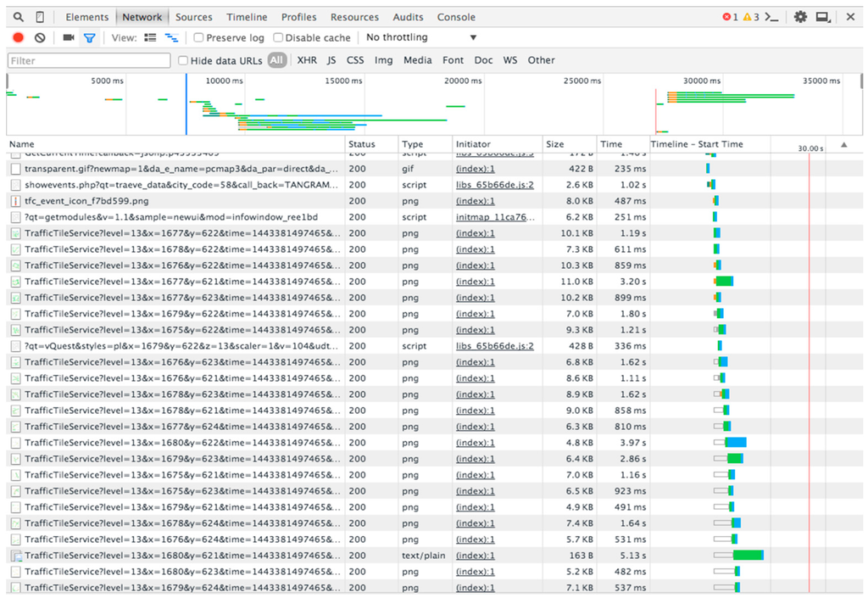Check the Disable cache option
The image size is (868, 598).
278,38
